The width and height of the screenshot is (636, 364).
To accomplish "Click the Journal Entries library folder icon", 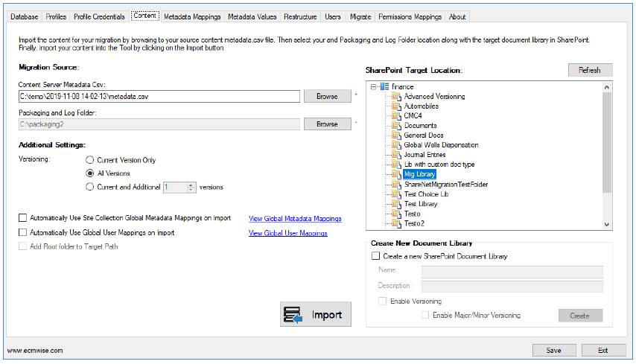I will [x=396, y=155].
